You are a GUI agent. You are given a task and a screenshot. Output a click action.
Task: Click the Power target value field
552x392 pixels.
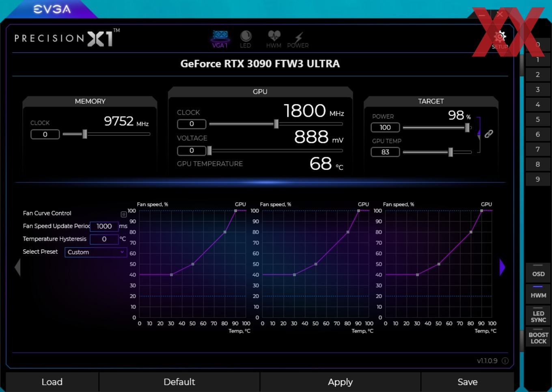(x=385, y=128)
